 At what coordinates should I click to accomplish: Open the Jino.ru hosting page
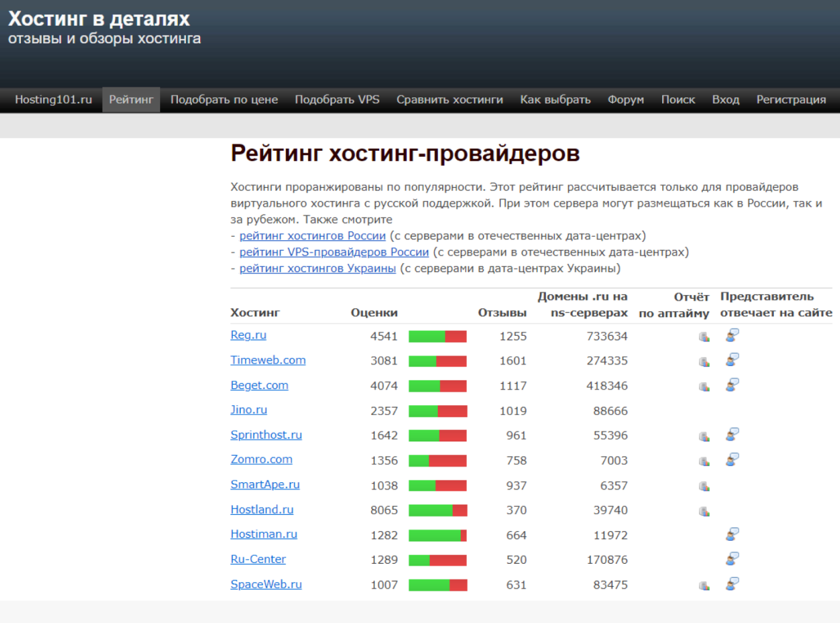[x=248, y=409]
